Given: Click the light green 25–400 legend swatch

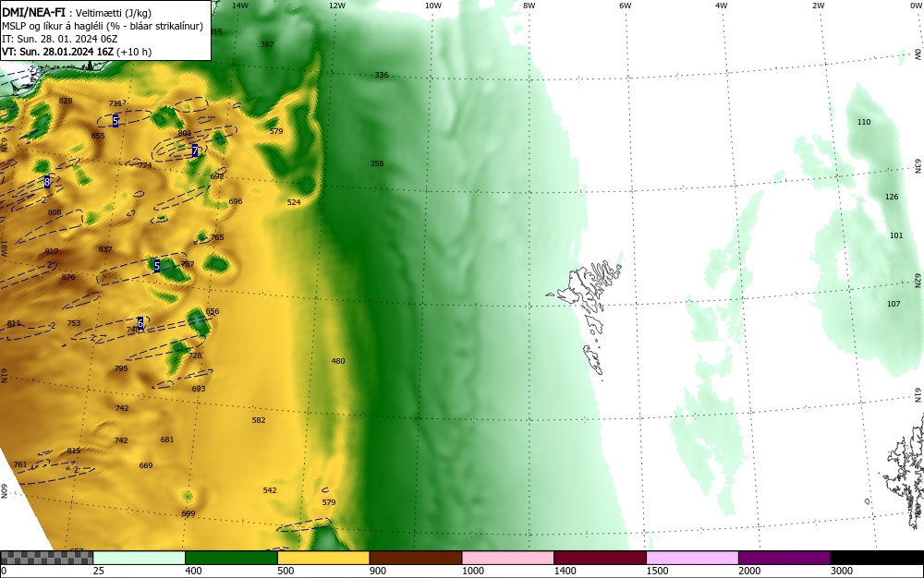Looking at the screenshot, I should [x=140, y=558].
